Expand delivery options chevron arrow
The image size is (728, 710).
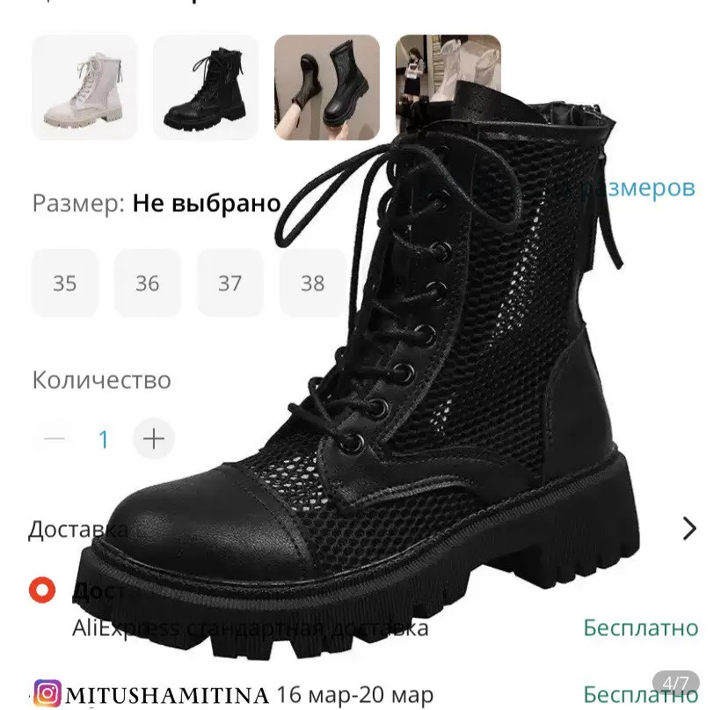(689, 528)
